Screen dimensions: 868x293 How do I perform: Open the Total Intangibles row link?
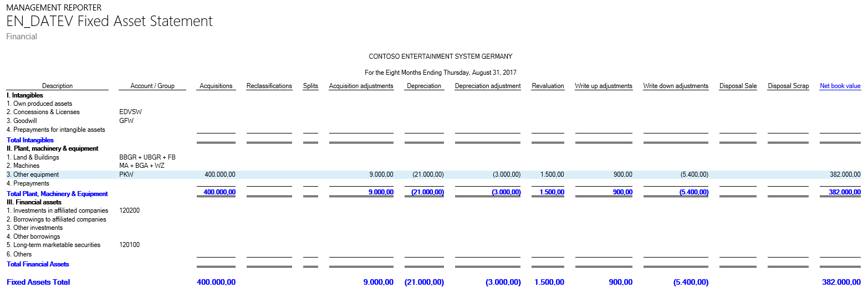[x=30, y=140]
